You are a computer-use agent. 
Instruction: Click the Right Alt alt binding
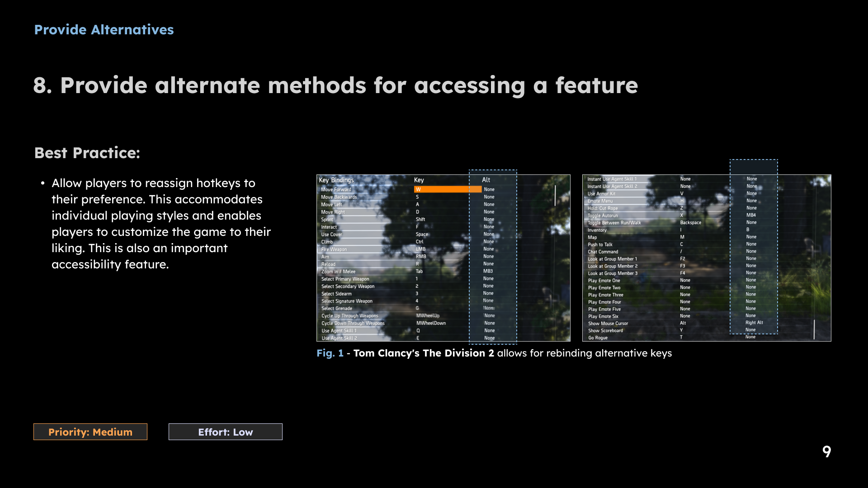pos(754,323)
